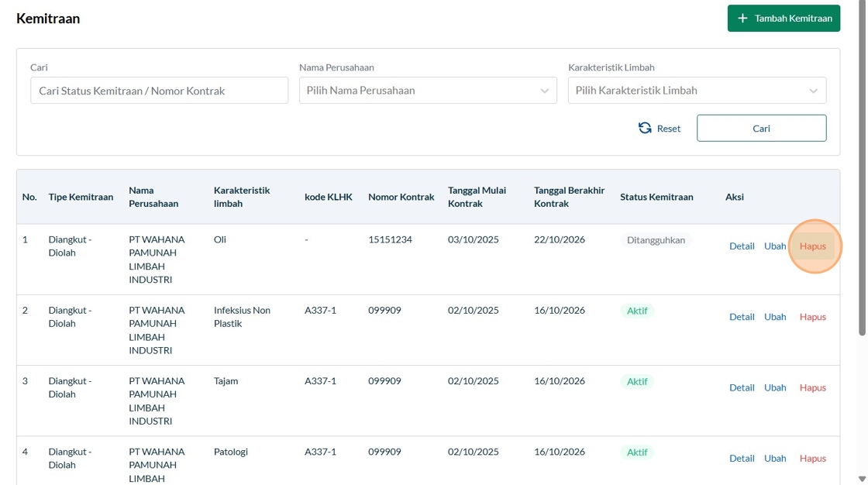Expand the Karakteristik Limbah dropdown

pyautogui.click(x=697, y=91)
